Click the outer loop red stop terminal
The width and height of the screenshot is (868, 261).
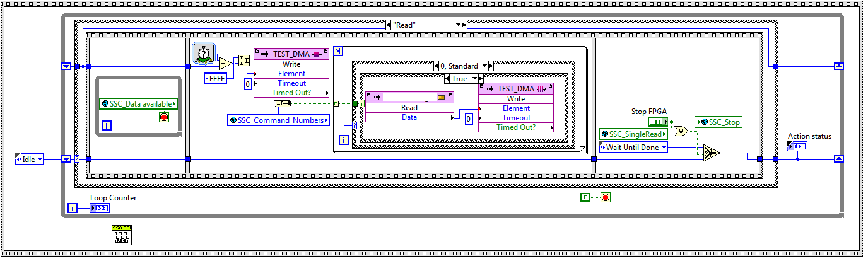pyautogui.click(x=606, y=198)
